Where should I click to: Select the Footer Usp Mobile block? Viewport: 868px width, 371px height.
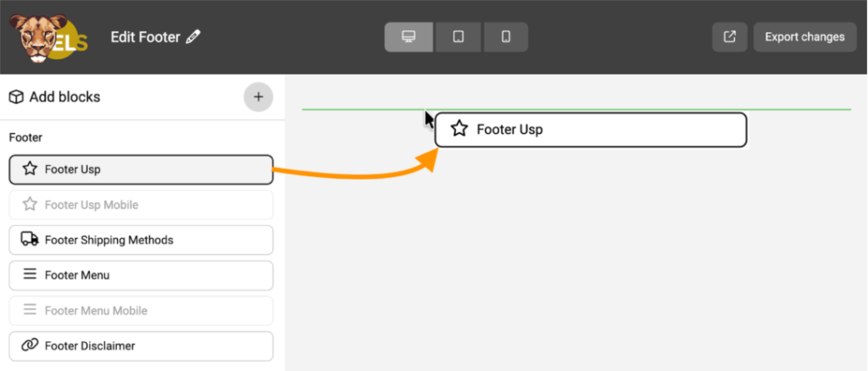141,205
